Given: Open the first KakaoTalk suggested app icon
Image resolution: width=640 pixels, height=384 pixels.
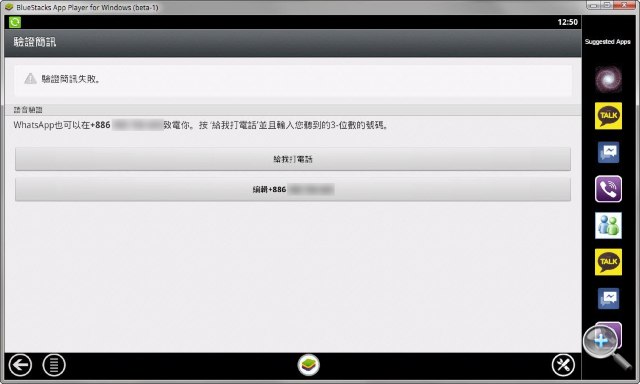Looking at the screenshot, I should [608, 116].
